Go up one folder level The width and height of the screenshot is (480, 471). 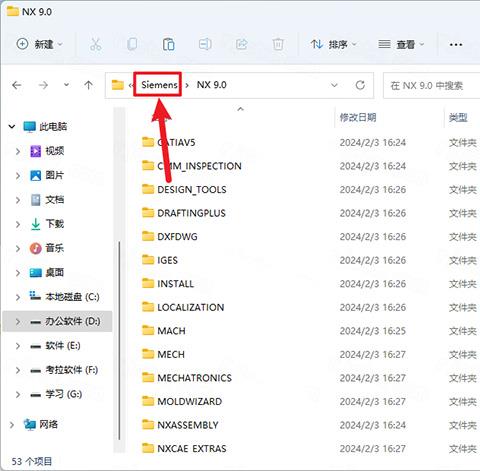[88, 86]
